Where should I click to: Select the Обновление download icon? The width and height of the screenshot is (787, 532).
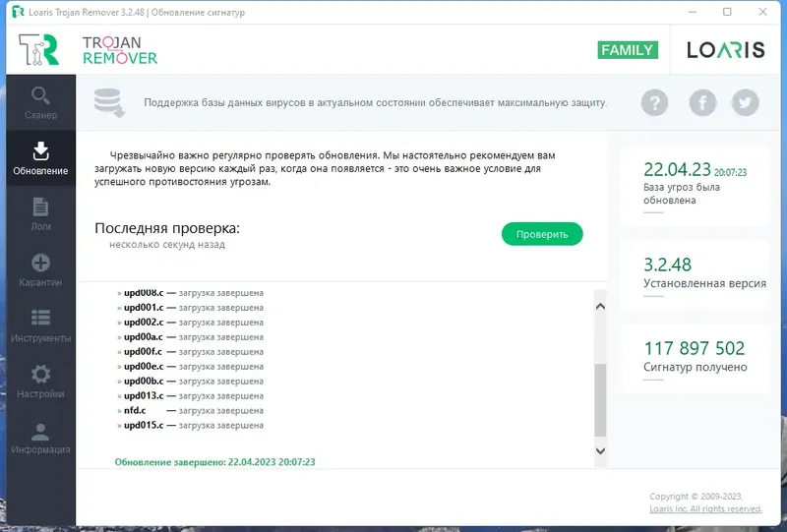(40, 150)
